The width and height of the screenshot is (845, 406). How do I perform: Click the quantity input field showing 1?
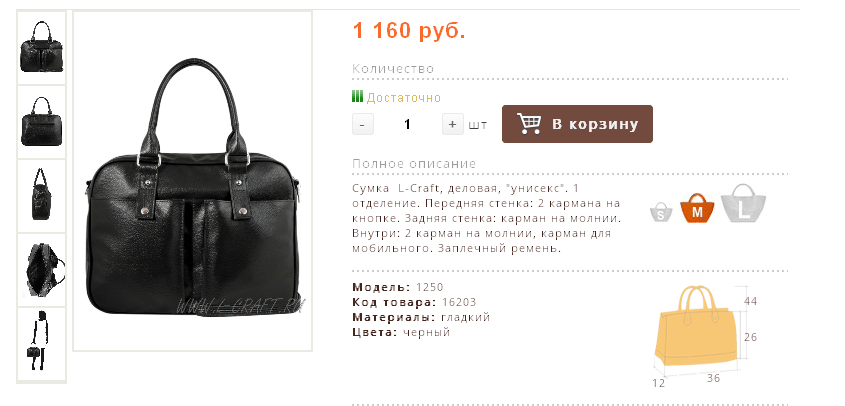pos(407,125)
